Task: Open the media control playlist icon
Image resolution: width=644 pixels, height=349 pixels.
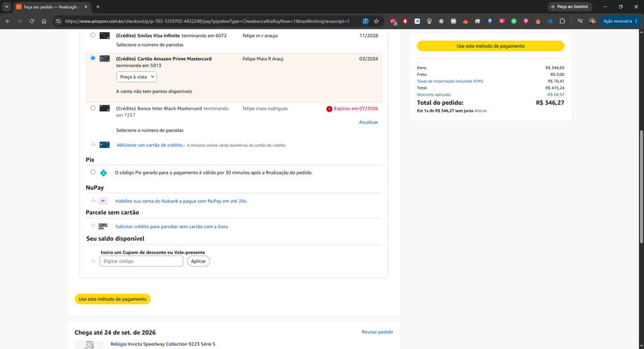Action: [580, 21]
